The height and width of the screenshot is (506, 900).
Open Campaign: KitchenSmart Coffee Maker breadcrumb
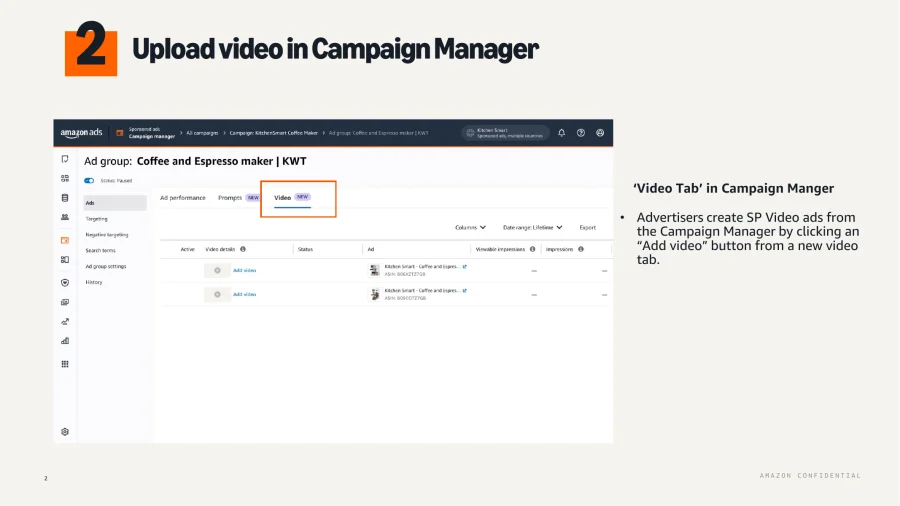pyautogui.click(x=274, y=133)
